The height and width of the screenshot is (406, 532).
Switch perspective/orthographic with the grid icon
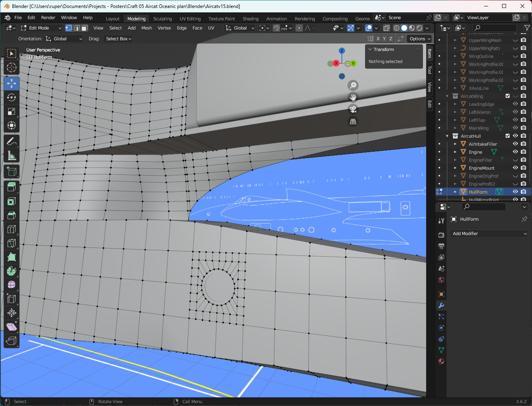coord(353,121)
